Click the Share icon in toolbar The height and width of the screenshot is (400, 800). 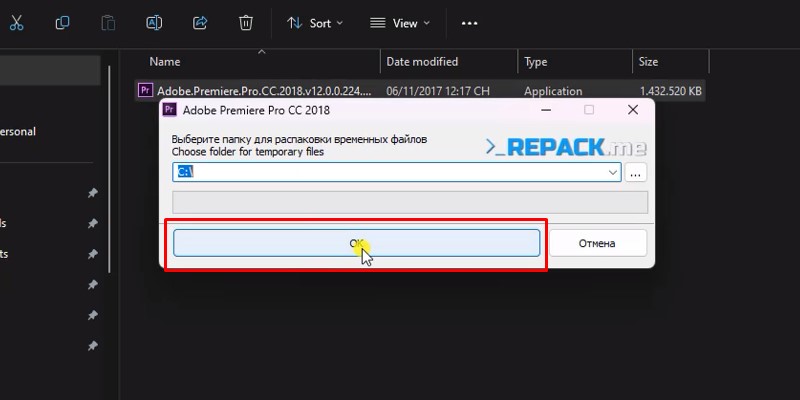[x=200, y=22]
